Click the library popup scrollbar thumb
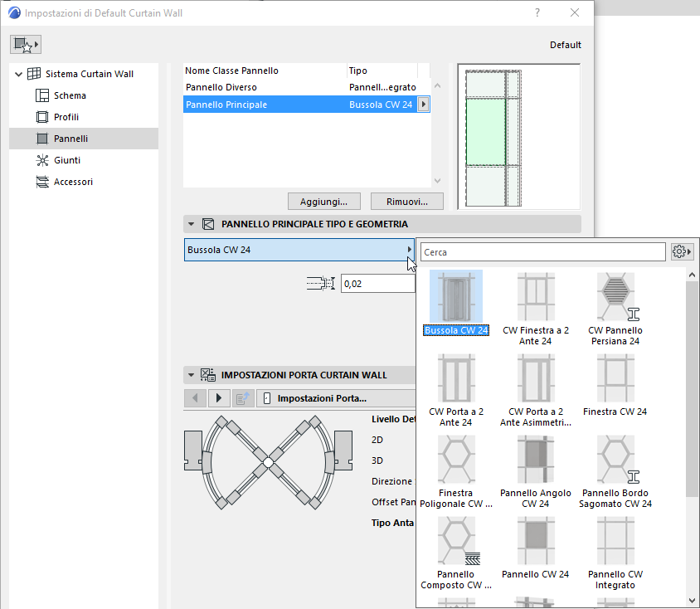Screen dimensions: 700x609 pyautogui.click(x=692, y=388)
